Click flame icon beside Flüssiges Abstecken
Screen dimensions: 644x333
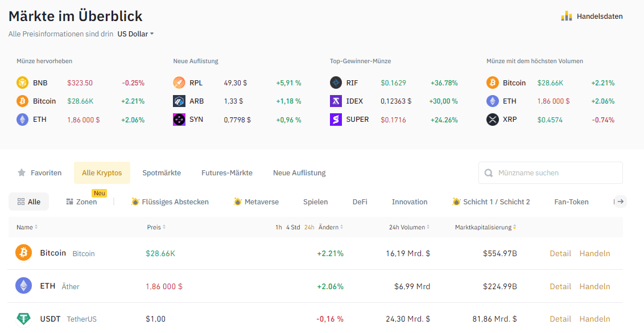point(135,202)
